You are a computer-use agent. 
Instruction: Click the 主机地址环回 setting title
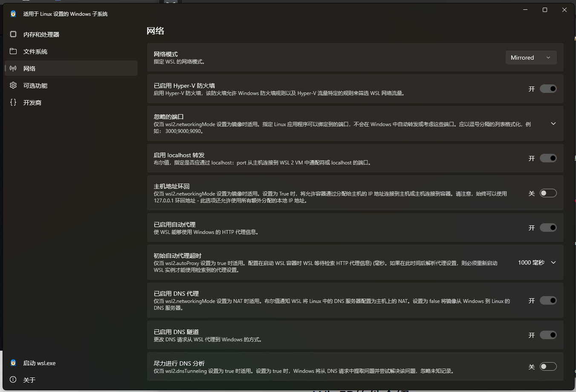(x=172, y=186)
